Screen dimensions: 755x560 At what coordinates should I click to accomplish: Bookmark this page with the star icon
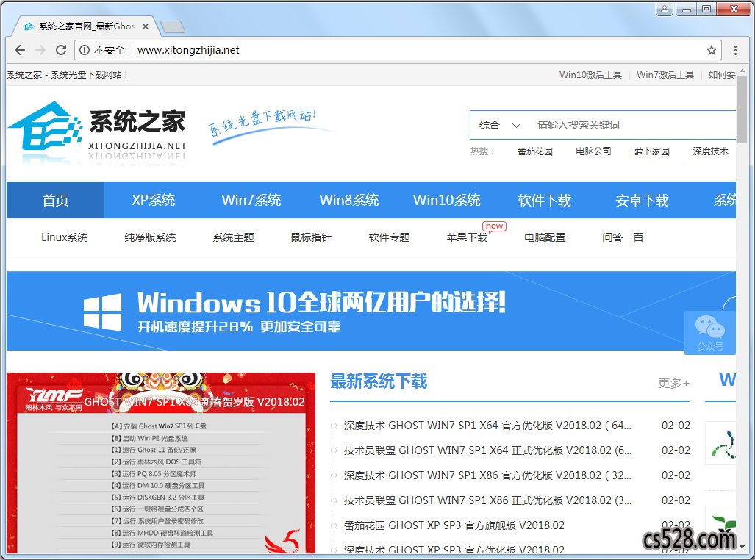pyautogui.click(x=711, y=50)
